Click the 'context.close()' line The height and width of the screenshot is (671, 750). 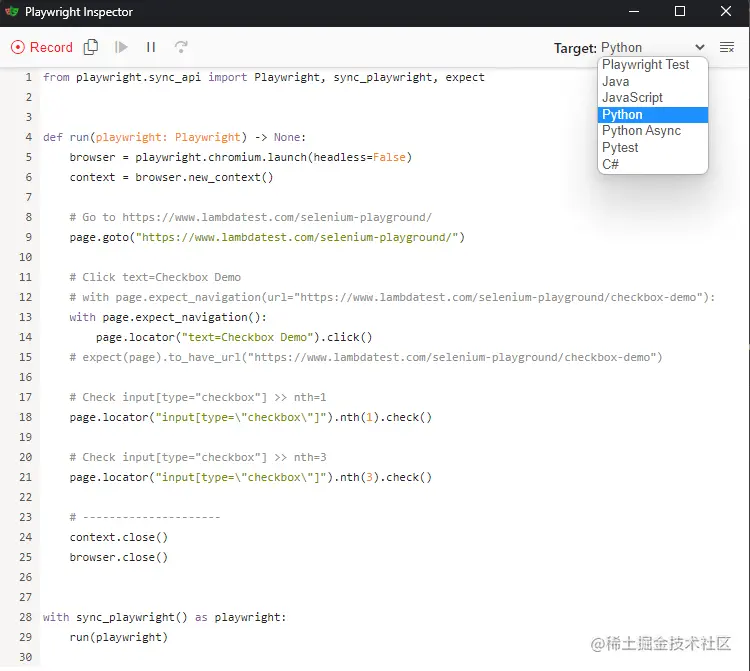pyautogui.click(x=119, y=538)
